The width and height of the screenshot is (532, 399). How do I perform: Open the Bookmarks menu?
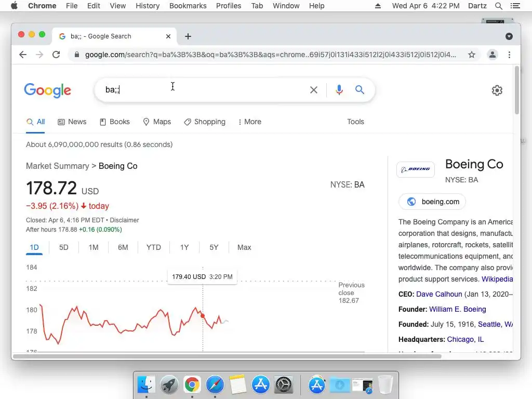pyautogui.click(x=188, y=6)
